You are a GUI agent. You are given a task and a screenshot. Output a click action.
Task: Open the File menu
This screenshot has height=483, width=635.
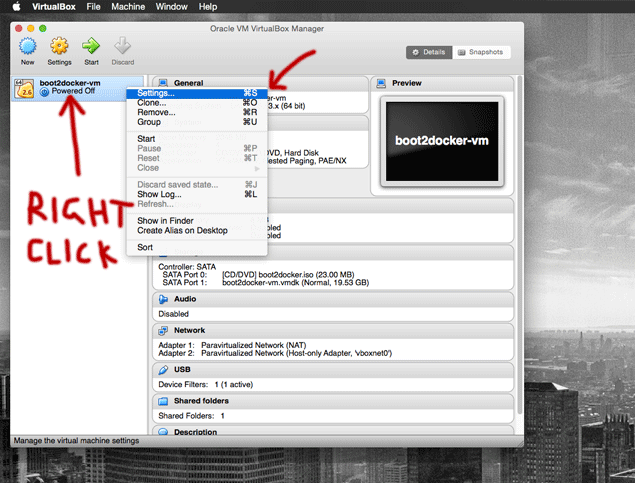coord(94,6)
